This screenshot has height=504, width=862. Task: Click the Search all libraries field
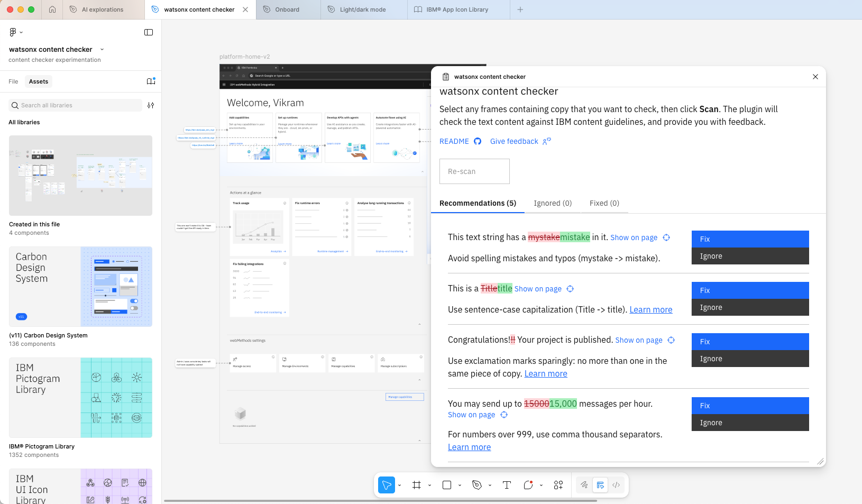[x=76, y=105]
